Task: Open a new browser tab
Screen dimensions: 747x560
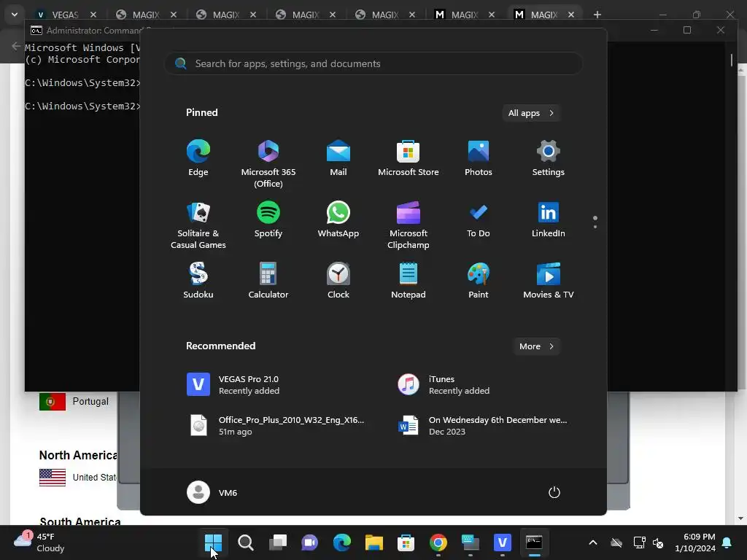Action: pyautogui.click(x=597, y=15)
